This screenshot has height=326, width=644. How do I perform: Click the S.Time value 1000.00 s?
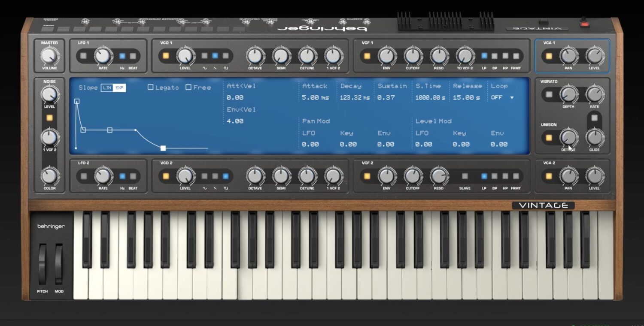[x=430, y=97]
